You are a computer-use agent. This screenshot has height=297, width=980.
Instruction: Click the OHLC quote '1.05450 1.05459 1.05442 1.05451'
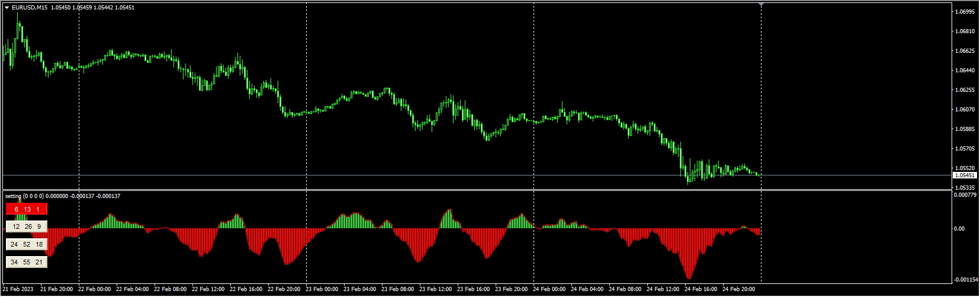coord(92,8)
